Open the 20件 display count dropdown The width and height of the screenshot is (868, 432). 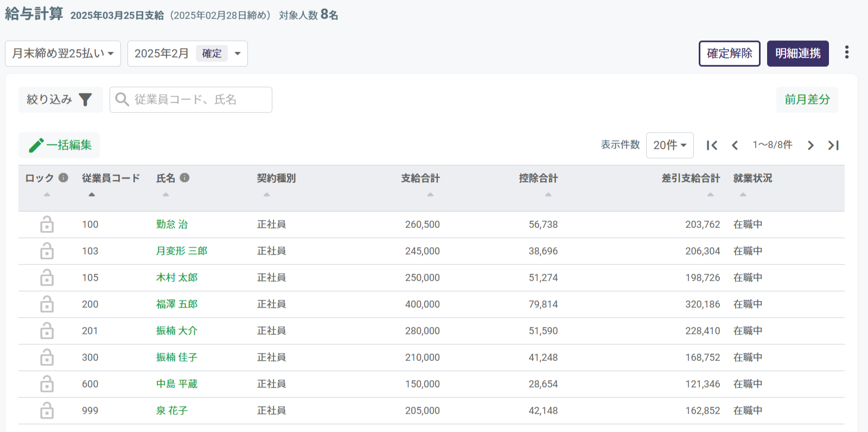tap(669, 145)
